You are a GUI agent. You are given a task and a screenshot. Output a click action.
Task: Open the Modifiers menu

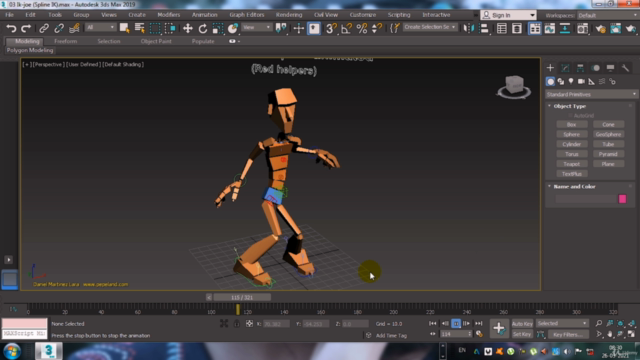[x=169, y=15]
